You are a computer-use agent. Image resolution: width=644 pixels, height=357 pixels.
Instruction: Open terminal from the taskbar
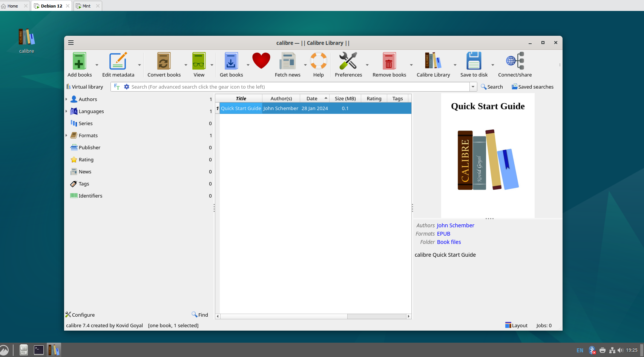coord(39,350)
